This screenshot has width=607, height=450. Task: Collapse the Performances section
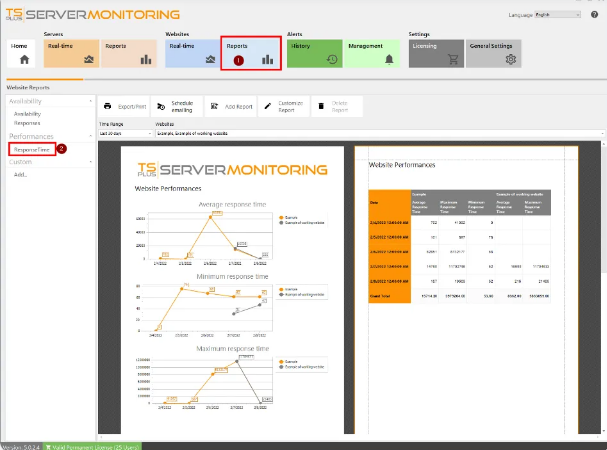pos(90,136)
